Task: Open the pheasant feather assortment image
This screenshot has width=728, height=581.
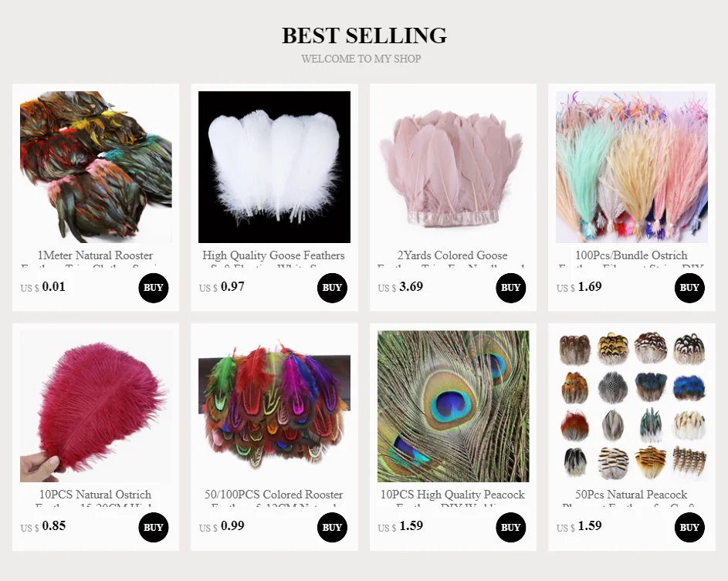Action: point(632,406)
